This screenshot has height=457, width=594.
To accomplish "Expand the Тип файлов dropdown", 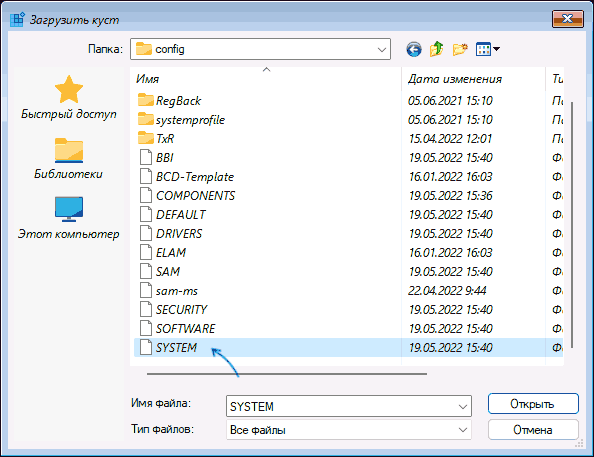I will point(463,430).
